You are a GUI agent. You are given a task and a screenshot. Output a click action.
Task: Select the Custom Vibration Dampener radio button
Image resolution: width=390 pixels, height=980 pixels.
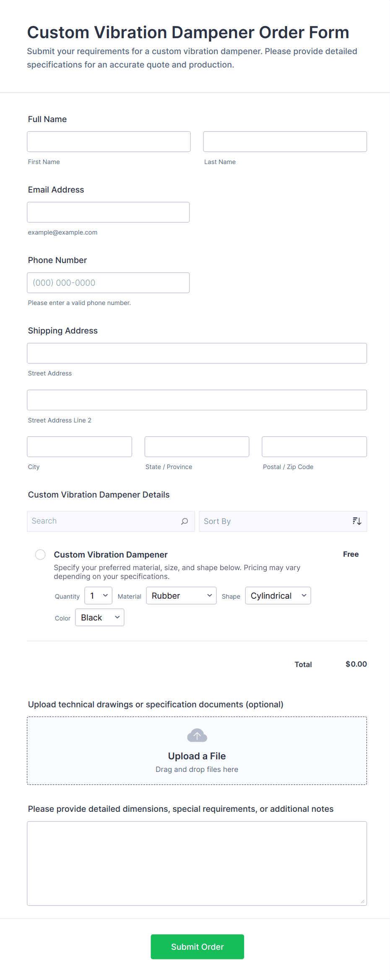pos(40,555)
